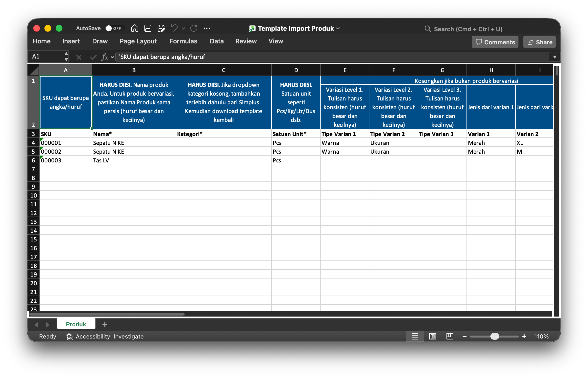Expand the undo history dropdown arrow

click(x=183, y=29)
